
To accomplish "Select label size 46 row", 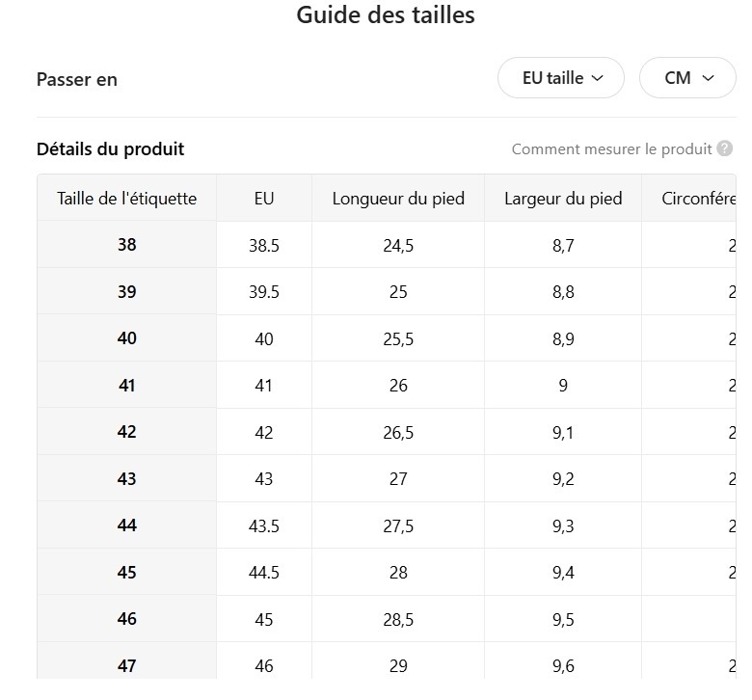I will pyautogui.click(x=127, y=619).
